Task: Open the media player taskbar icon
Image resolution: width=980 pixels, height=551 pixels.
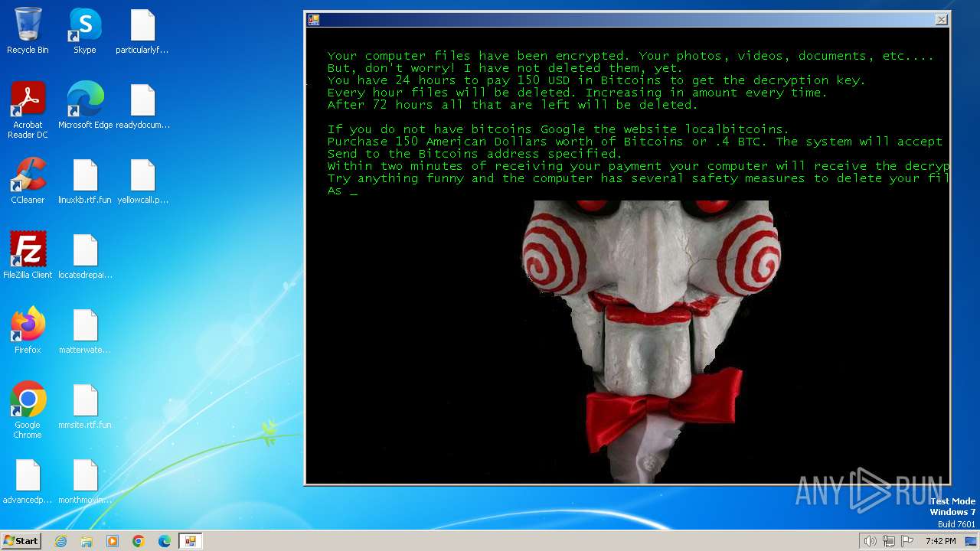Action: point(113,541)
